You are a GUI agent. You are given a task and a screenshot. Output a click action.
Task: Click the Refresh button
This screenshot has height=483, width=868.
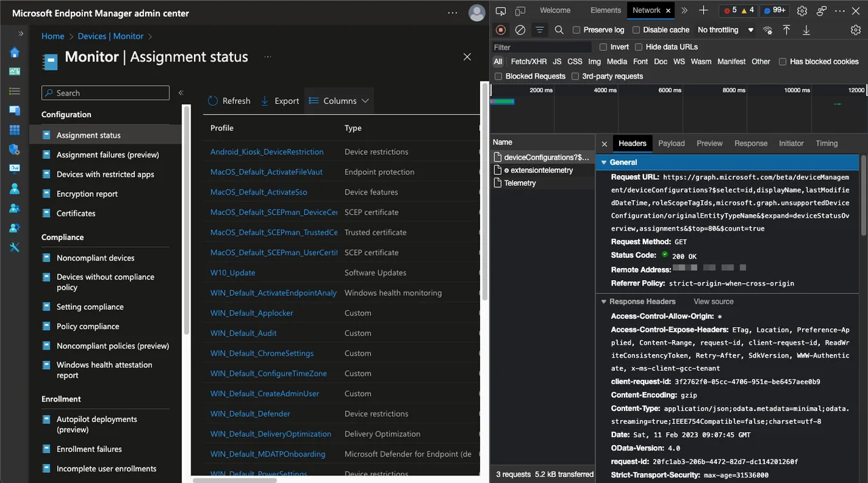tap(229, 100)
